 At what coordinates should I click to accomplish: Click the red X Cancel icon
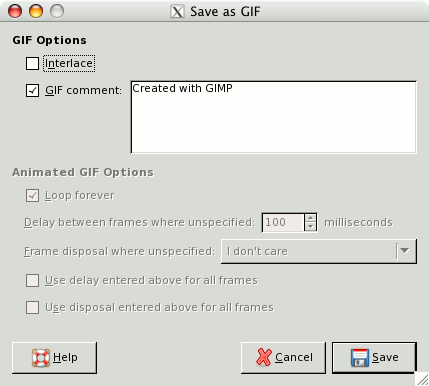tap(264, 357)
